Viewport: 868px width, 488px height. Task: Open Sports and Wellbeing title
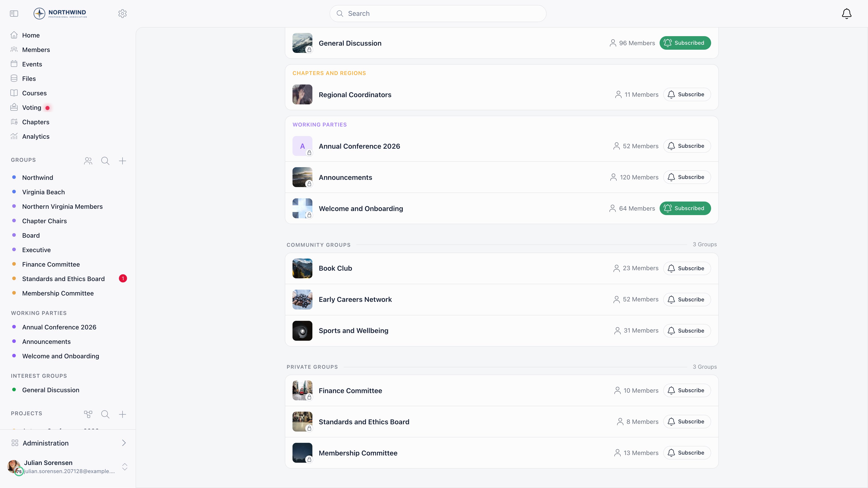click(354, 331)
